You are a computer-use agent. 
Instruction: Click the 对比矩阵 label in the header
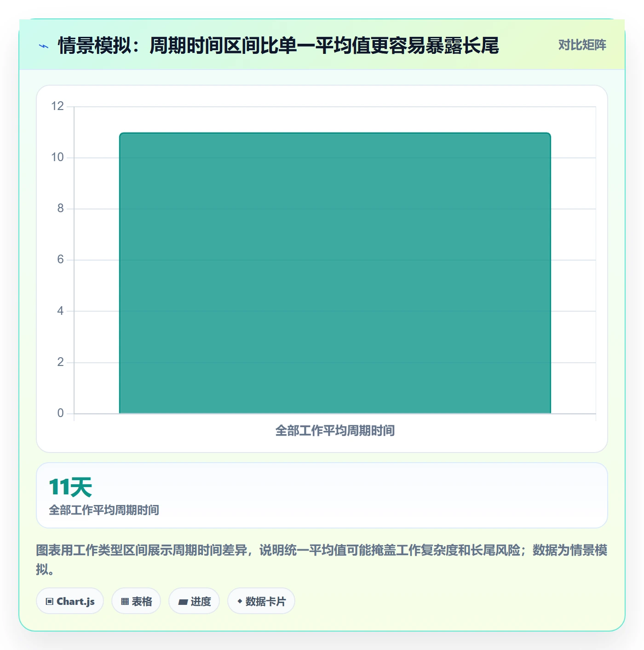tap(582, 45)
